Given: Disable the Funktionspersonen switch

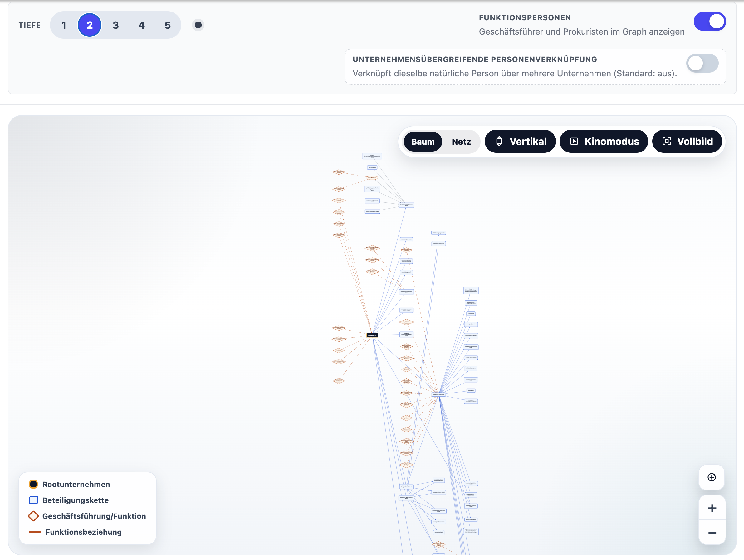Looking at the screenshot, I should (710, 21).
